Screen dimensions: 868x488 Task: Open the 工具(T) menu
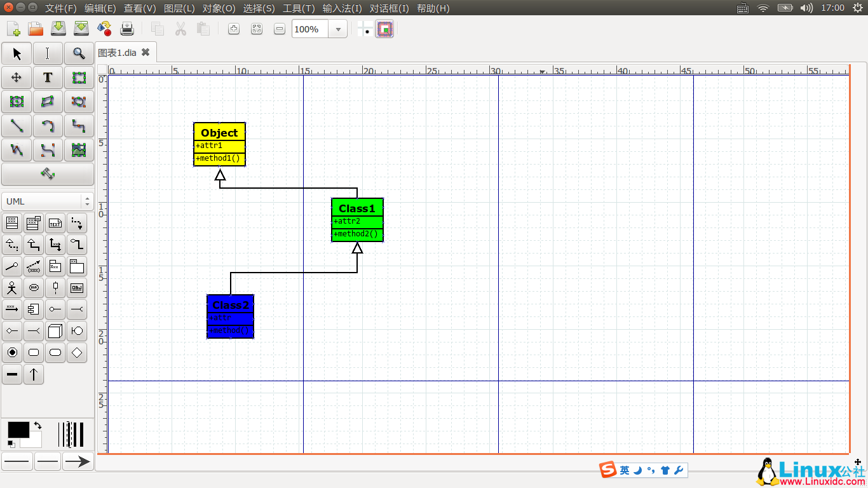coord(299,8)
